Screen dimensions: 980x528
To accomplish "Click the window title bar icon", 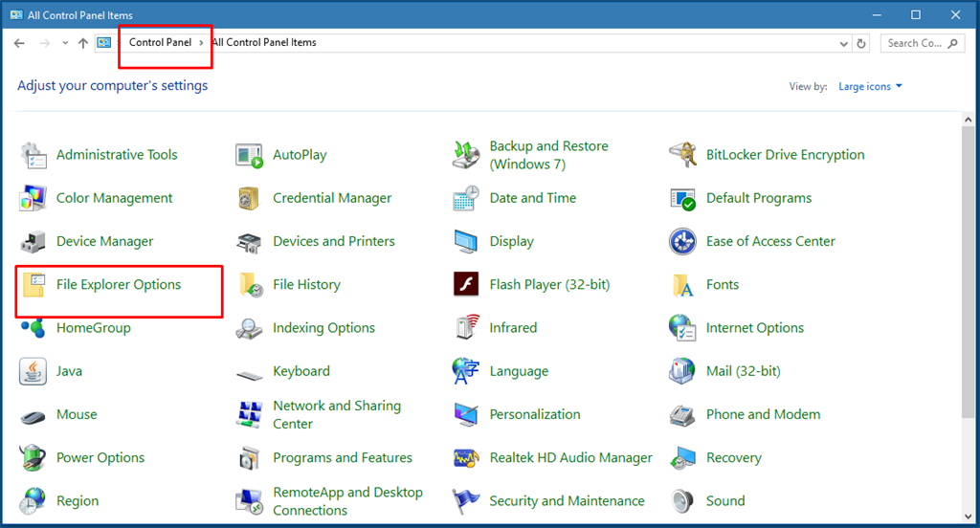I will 16,15.
